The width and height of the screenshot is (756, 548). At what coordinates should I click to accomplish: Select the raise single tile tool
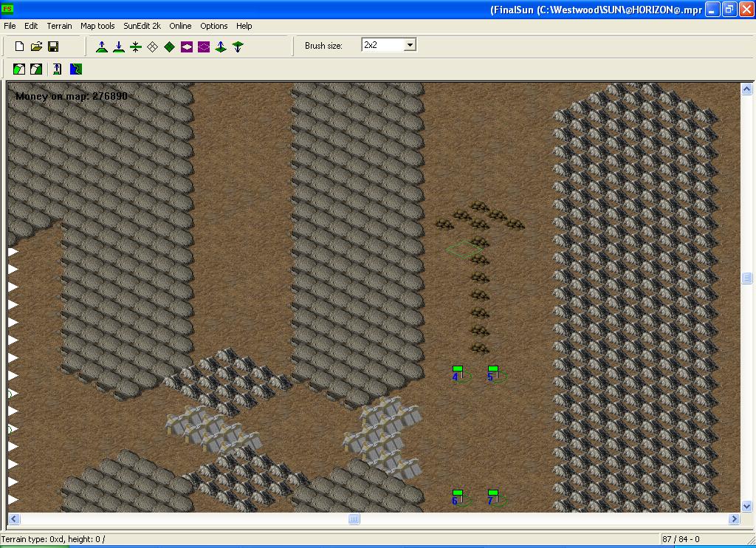pyautogui.click(x=221, y=47)
